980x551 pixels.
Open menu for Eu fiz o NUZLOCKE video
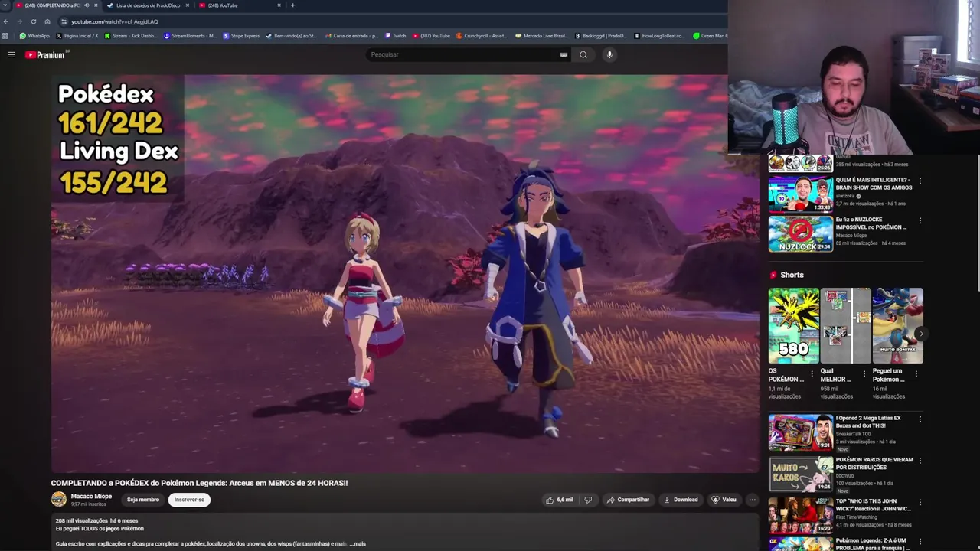[920, 221]
